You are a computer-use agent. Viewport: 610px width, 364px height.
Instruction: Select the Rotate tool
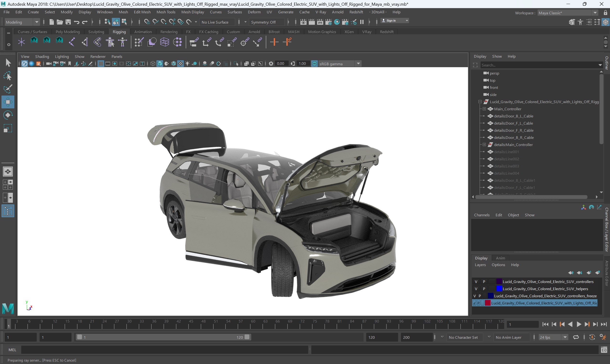coord(8,115)
